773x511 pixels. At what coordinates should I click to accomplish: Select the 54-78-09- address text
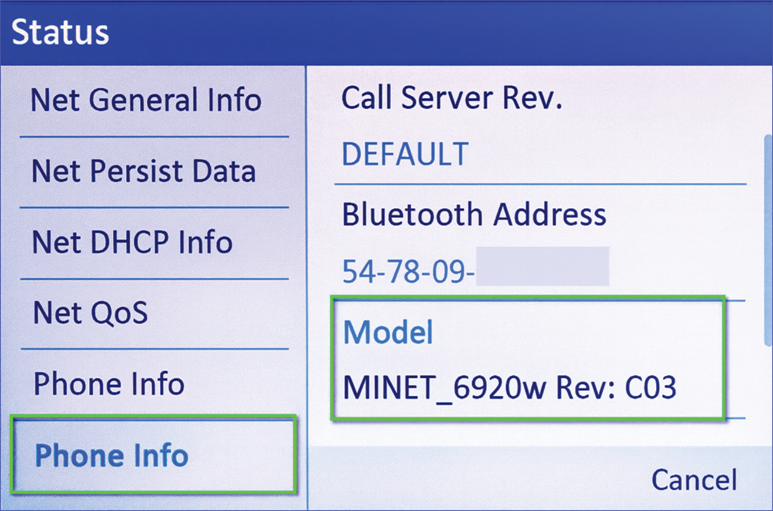(x=407, y=271)
